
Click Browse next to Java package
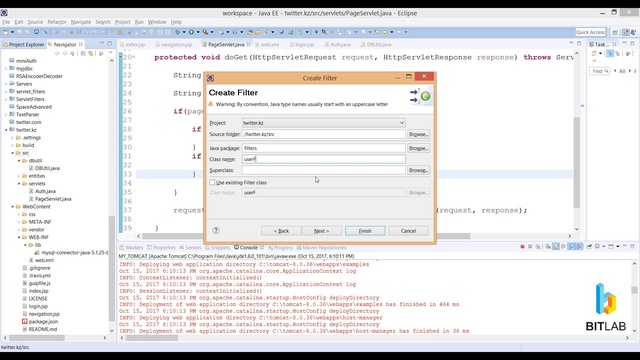coord(418,148)
